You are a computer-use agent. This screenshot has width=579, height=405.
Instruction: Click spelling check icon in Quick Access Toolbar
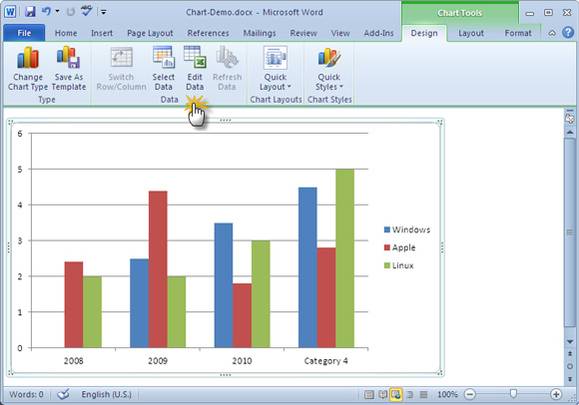tap(86, 11)
